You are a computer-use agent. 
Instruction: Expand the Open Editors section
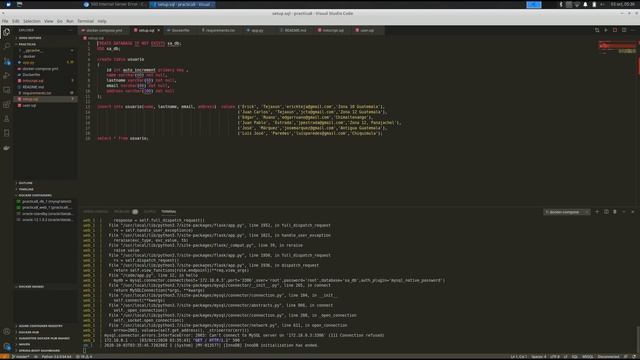tap(30, 38)
